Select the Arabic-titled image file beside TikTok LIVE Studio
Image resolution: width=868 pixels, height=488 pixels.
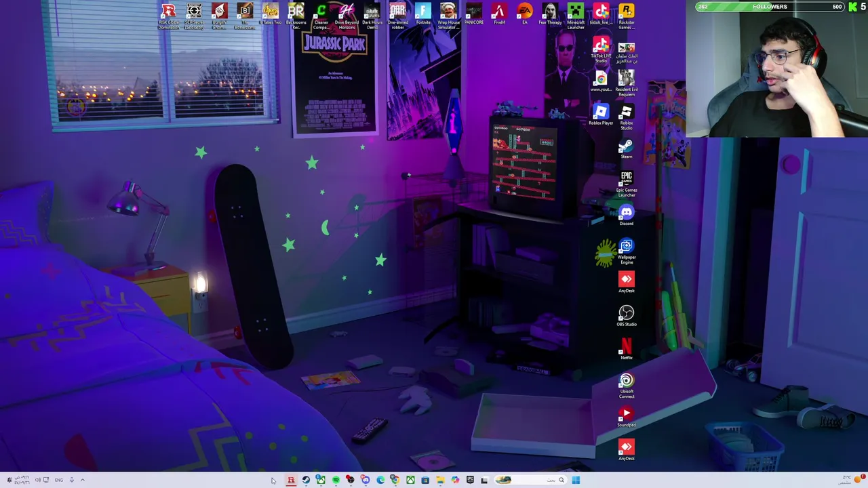tap(626, 52)
